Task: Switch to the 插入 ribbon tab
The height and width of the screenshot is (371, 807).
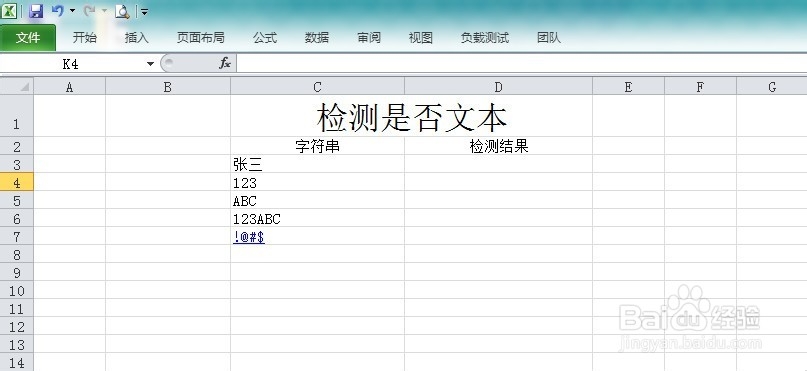Action: (x=136, y=38)
